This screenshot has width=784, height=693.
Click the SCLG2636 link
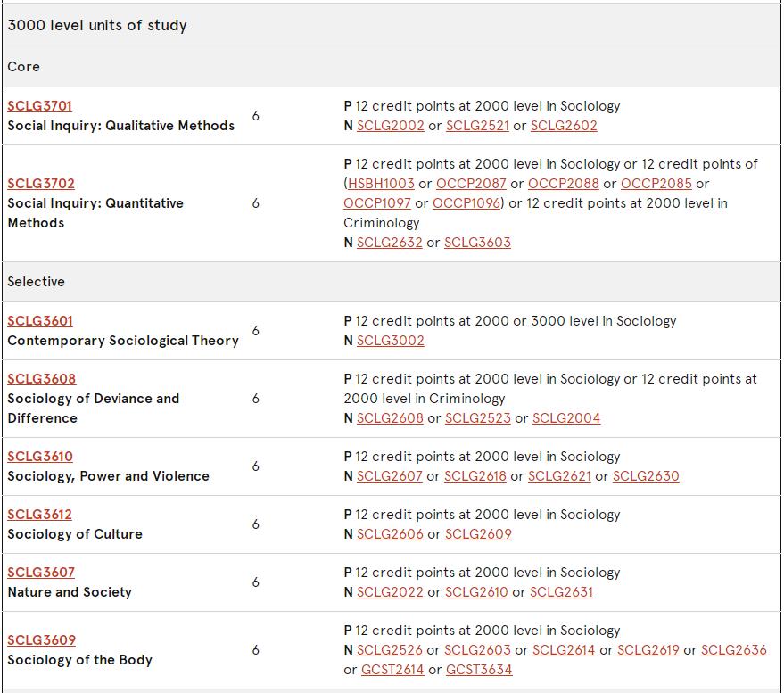734,650
